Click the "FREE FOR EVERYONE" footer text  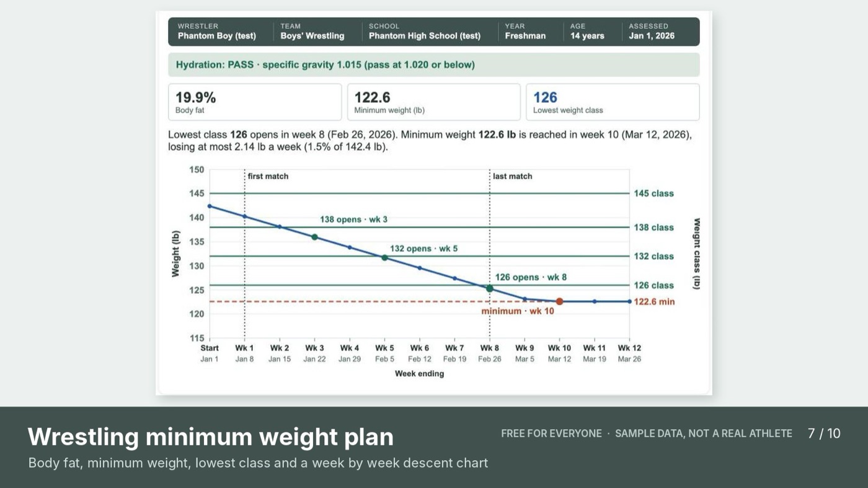click(x=551, y=433)
